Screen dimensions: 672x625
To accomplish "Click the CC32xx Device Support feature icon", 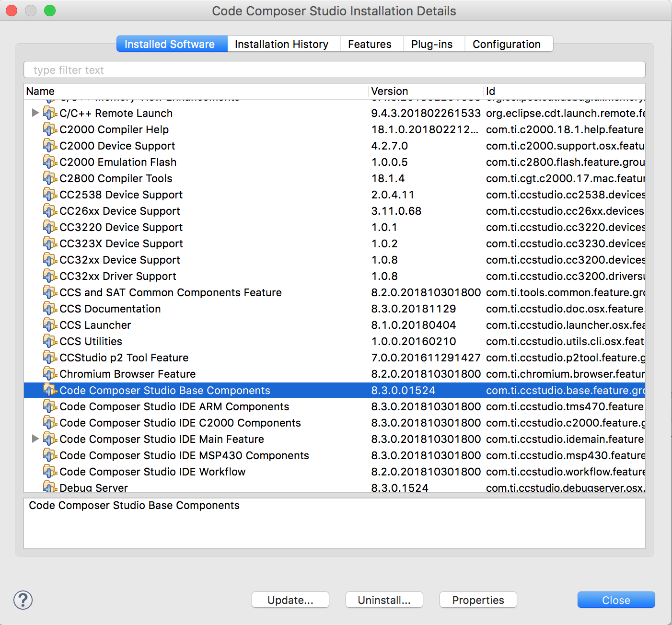I will click(x=50, y=260).
